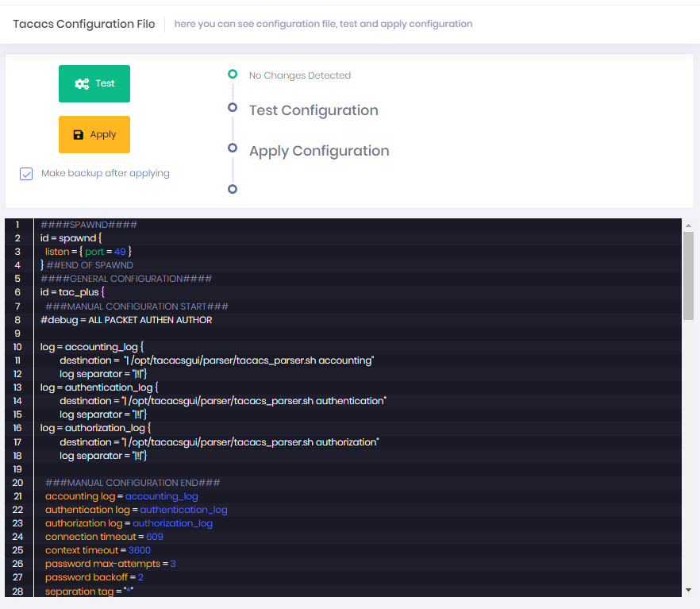Click the tacacs_parser.sh authorization destination line
The height and width of the screenshot is (609, 700).
coord(219,442)
